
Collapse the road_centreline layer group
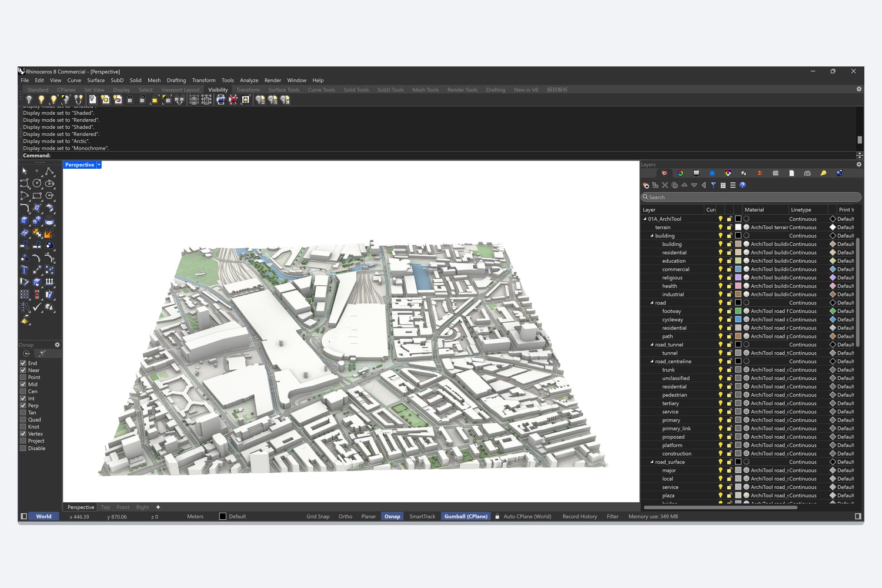pos(652,362)
